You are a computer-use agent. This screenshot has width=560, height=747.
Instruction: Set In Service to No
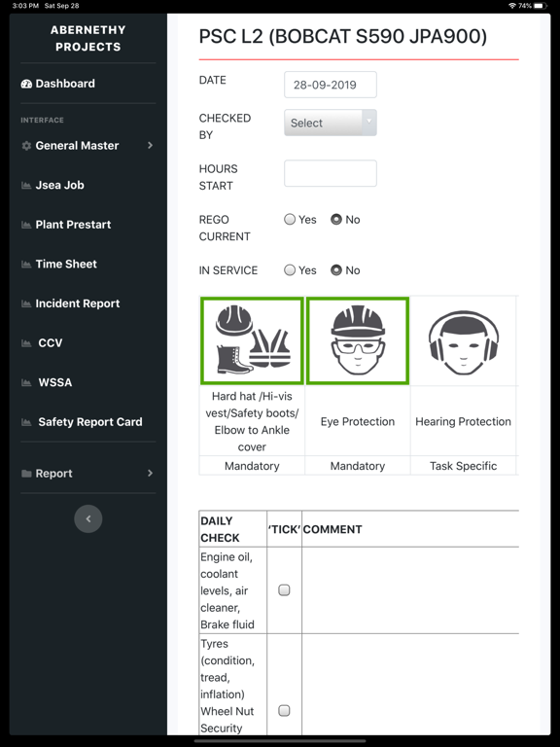[336, 270]
